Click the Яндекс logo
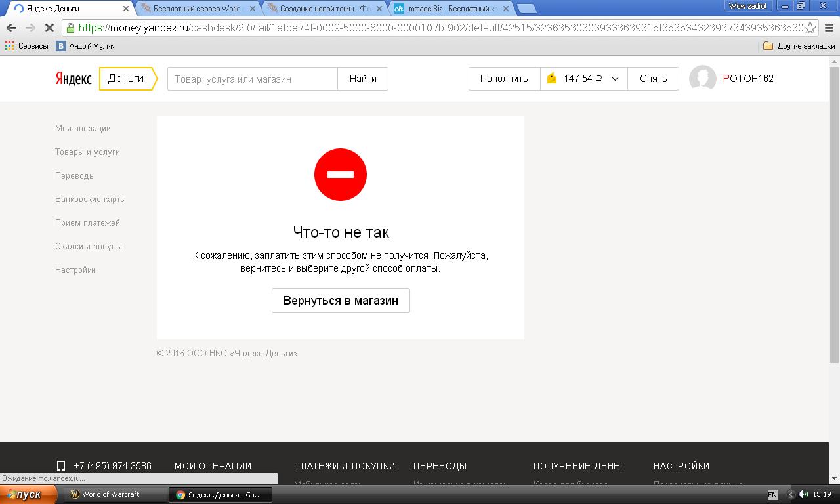Screen dimensions: 840x504 (x=73, y=78)
